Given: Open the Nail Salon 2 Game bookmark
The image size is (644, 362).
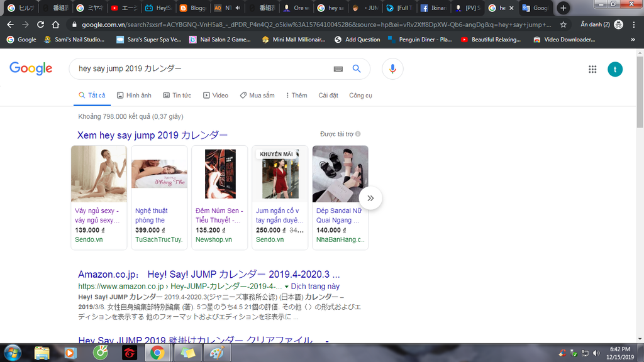Looking at the screenshot, I should pos(219,40).
